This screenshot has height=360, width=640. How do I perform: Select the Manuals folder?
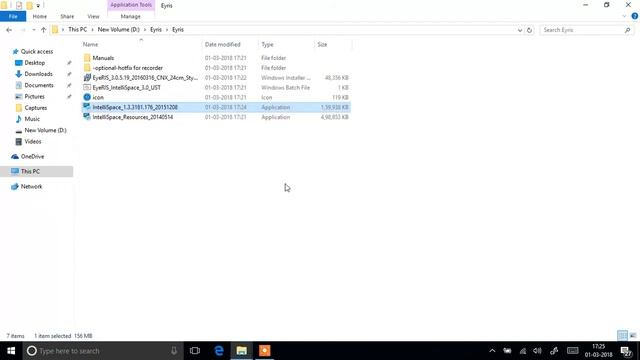103,58
